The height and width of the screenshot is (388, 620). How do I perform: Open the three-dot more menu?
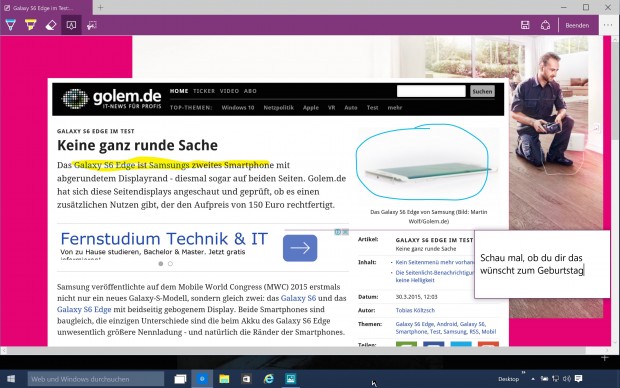click(x=608, y=25)
